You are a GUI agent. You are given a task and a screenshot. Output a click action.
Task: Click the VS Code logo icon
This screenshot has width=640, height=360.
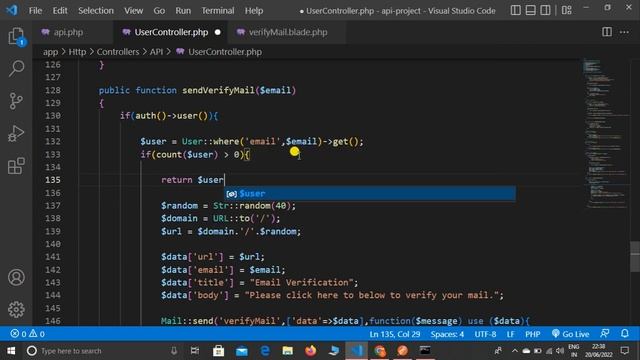click(12, 10)
